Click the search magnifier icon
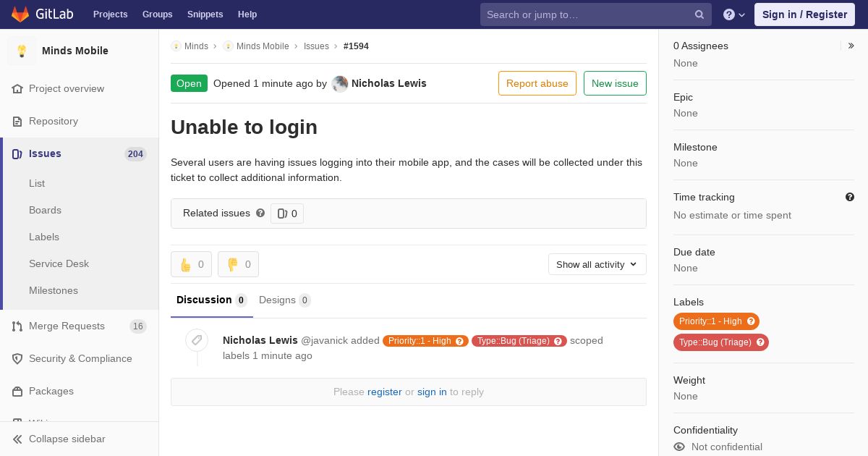 click(x=699, y=14)
